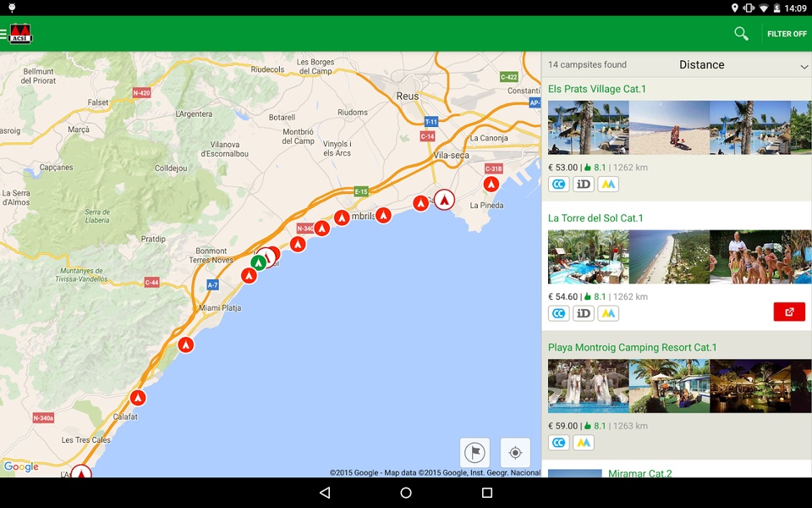Click campsite marker near La Pineda

[x=491, y=184]
